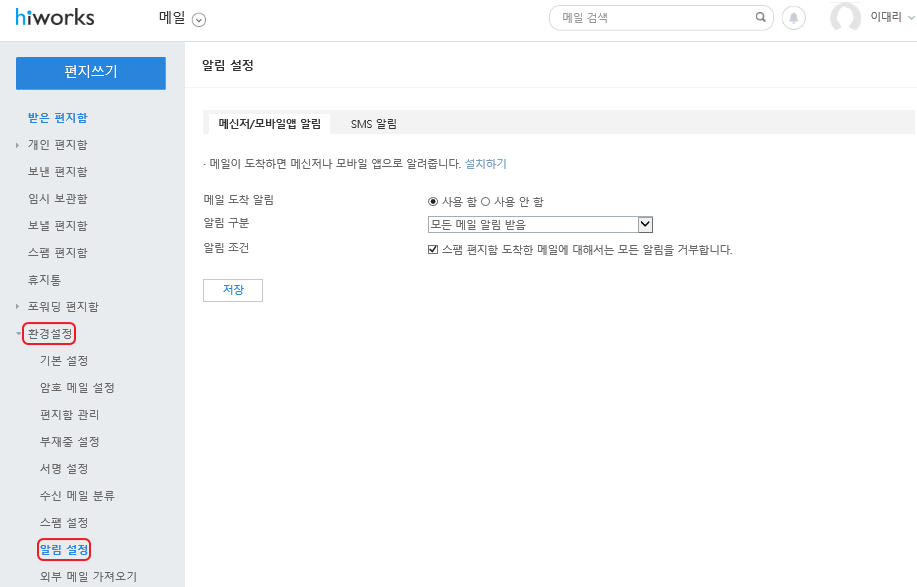The height and width of the screenshot is (587, 917).
Task: Toggle the spam mail notification refusal checkbox
Action: coord(433,250)
